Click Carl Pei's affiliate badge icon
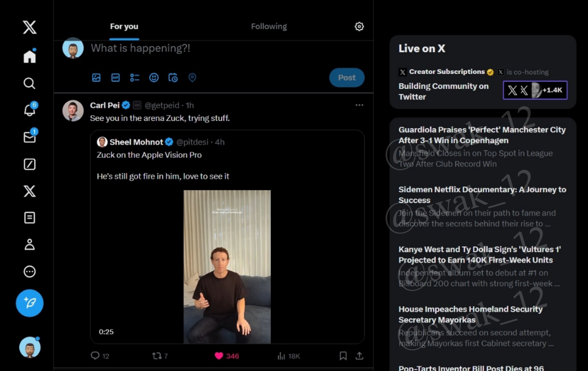 (137, 105)
